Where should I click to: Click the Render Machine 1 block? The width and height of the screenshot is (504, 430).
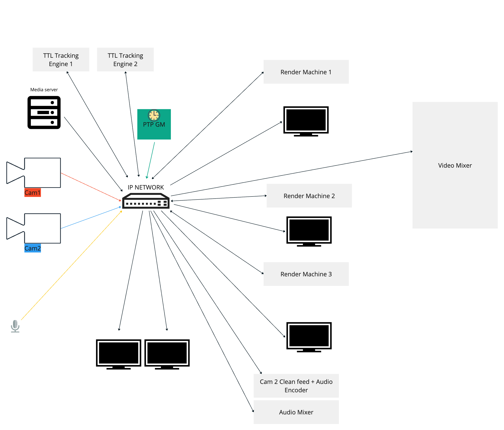306,72
